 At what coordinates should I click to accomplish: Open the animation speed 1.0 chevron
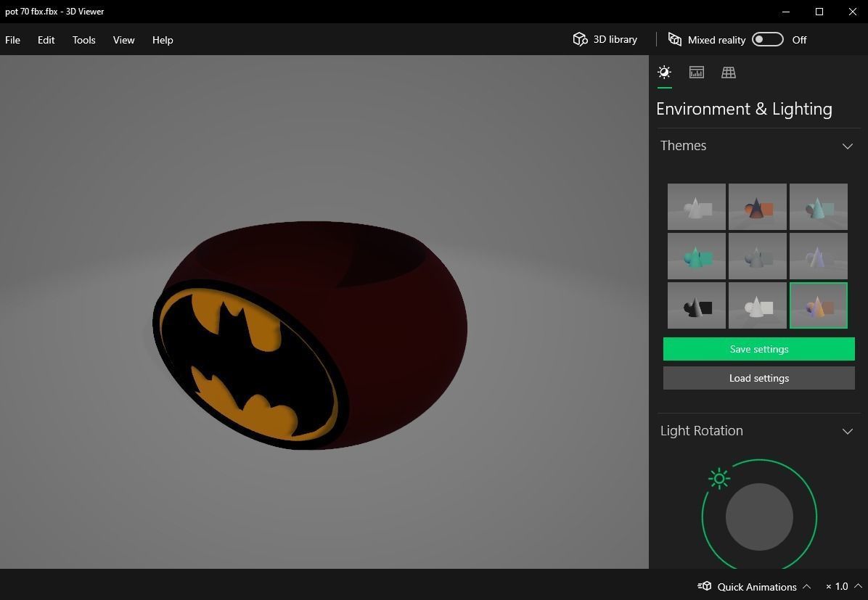tap(858, 586)
